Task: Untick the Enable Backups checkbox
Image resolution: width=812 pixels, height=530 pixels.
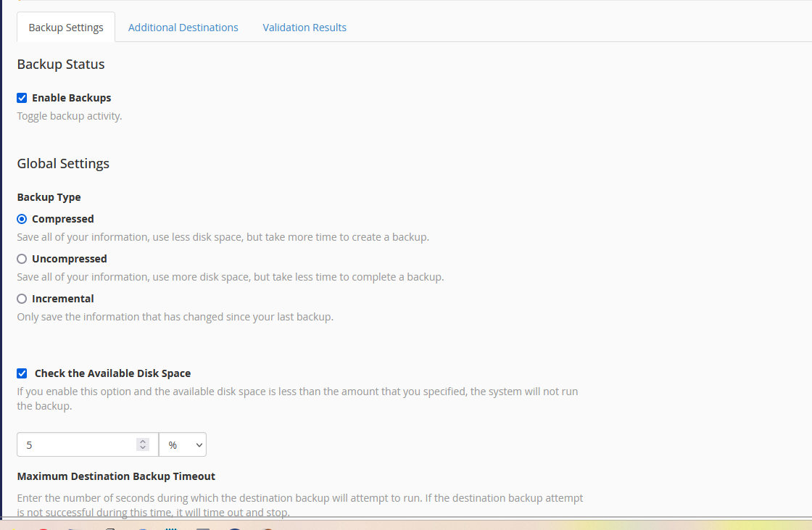Action: click(x=22, y=98)
